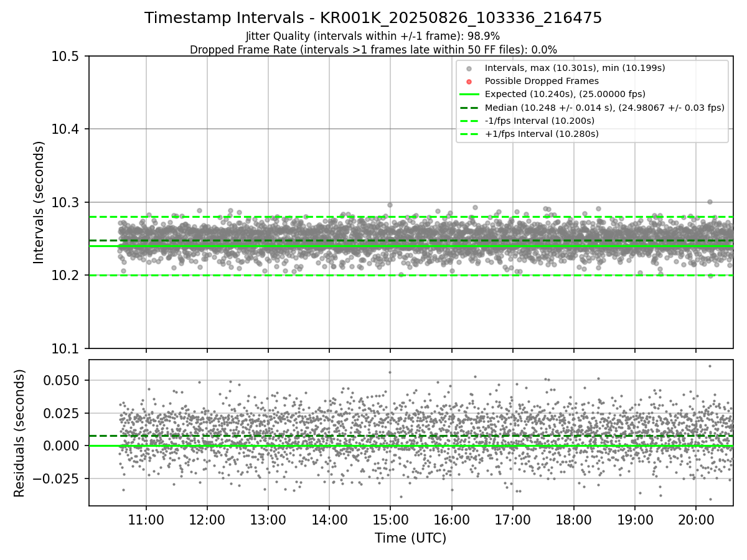
Task: Click the 13:00 time tick label
Action: 268,520
